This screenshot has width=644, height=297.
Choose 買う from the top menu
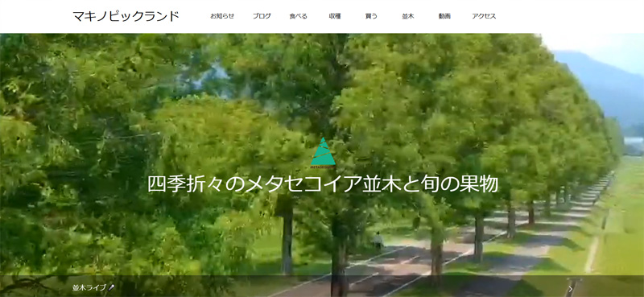click(371, 16)
